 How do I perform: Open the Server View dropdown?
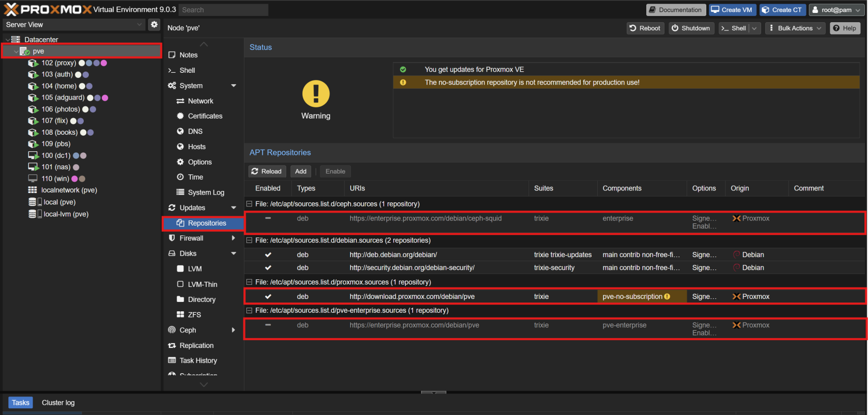pyautogui.click(x=74, y=25)
